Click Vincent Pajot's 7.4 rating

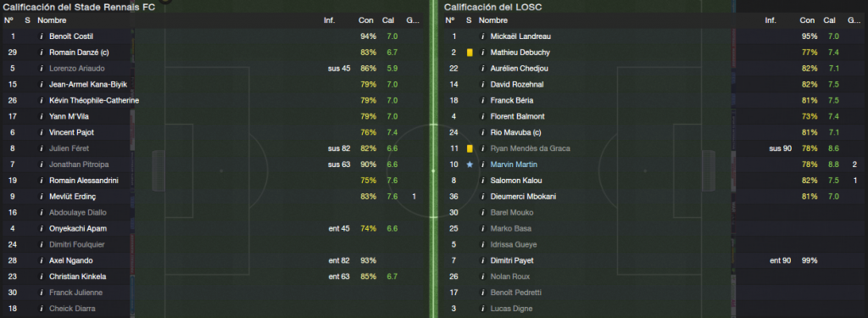coord(392,132)
